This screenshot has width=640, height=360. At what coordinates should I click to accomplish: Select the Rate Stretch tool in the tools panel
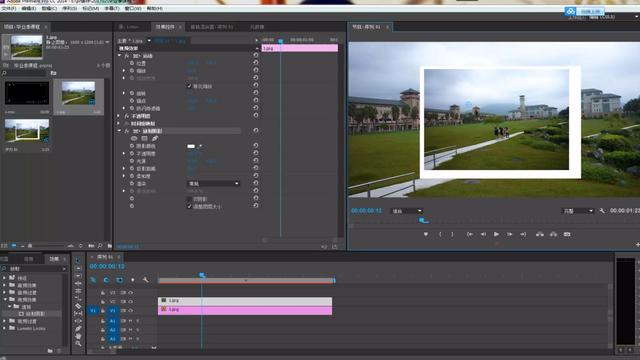click(78, 298)
